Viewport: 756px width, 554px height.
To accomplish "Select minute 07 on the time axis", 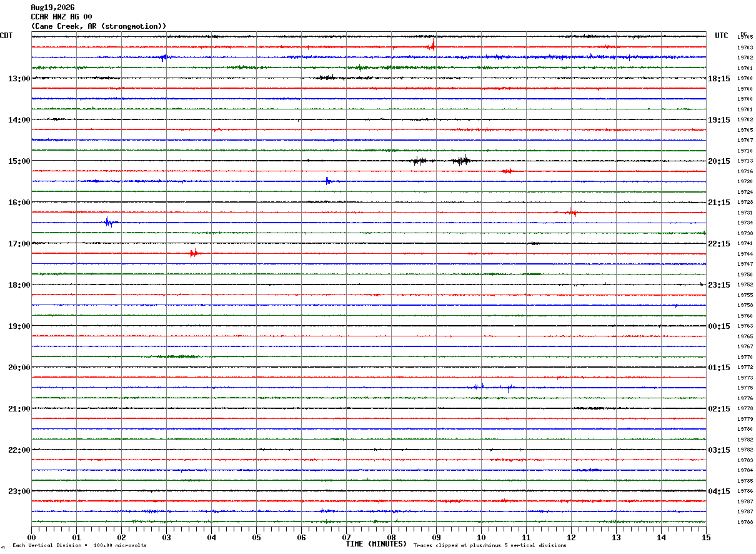I will [x=346, y=537].
